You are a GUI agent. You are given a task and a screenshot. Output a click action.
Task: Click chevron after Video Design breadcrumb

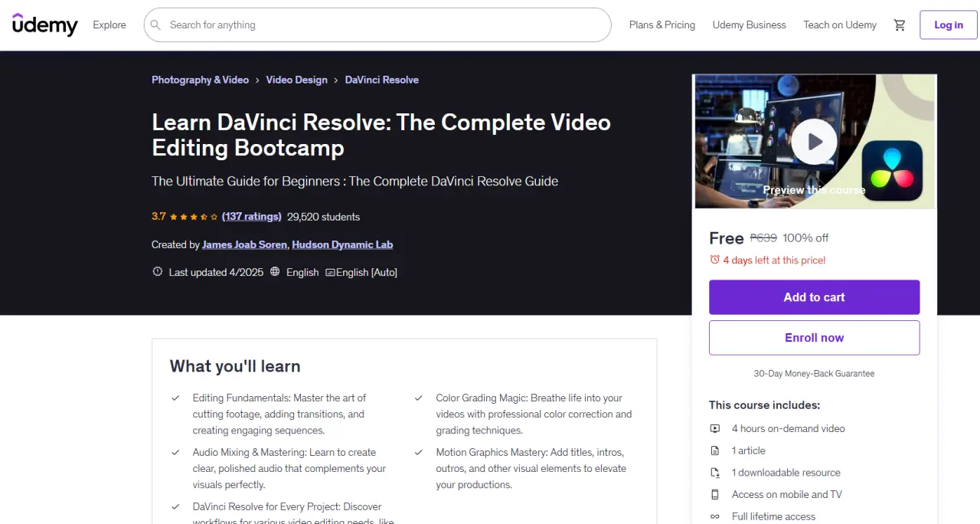pos(336,80)
